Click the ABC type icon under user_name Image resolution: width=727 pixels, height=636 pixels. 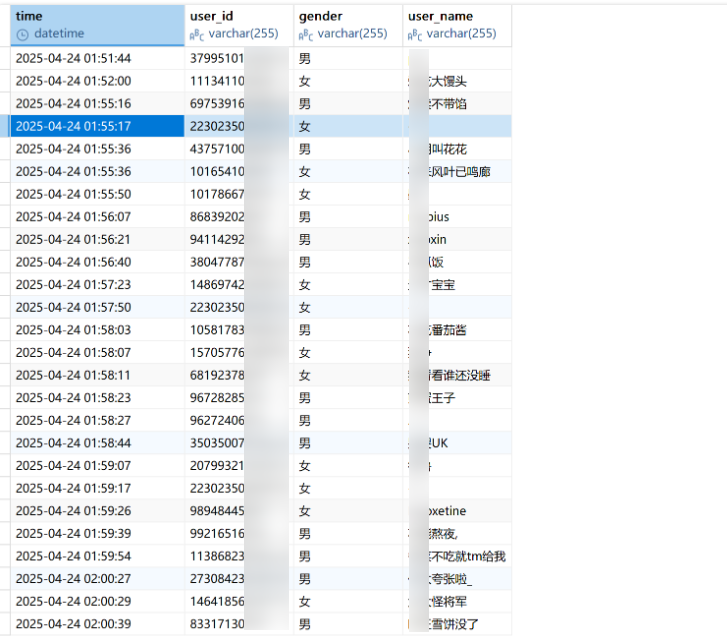415,34
